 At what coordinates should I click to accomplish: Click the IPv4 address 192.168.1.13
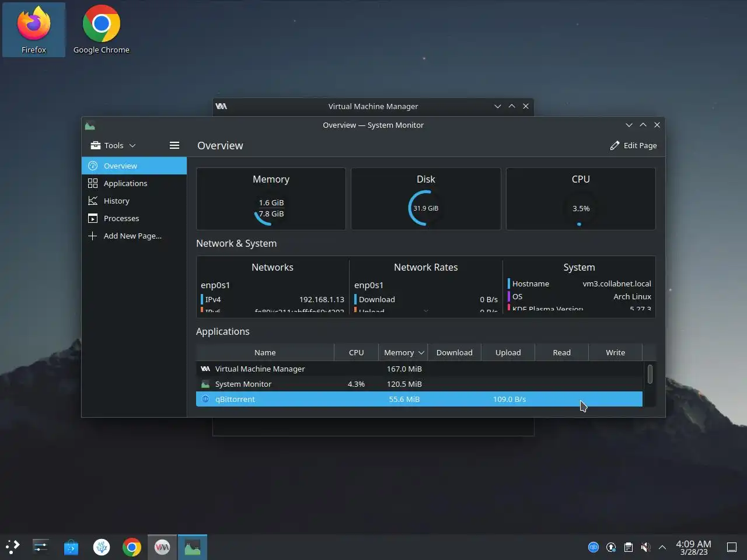[x=322, y=299]
